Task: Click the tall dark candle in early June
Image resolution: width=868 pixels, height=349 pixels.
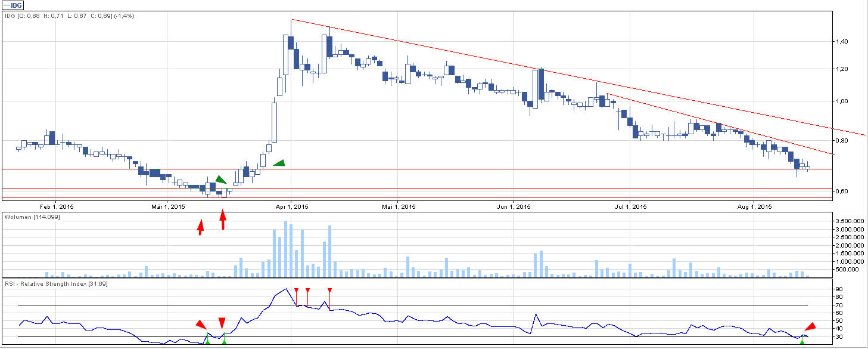Action: 541,85
